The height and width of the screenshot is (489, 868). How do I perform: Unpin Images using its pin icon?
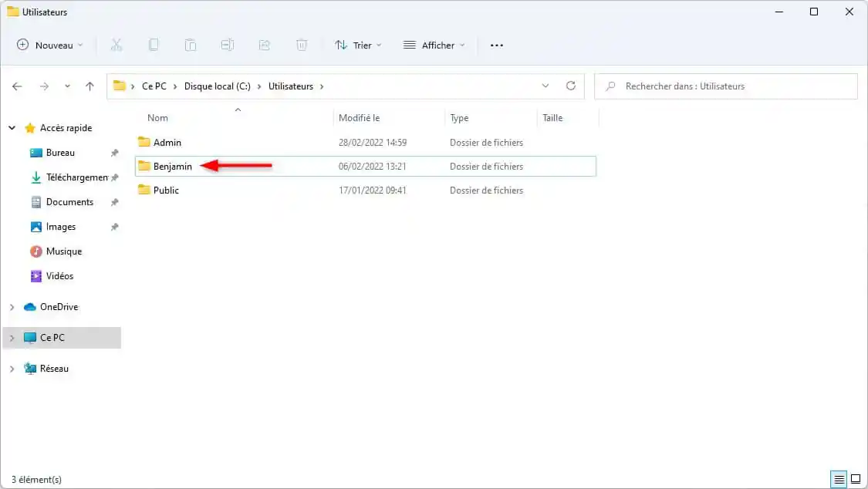pos(115,227)
